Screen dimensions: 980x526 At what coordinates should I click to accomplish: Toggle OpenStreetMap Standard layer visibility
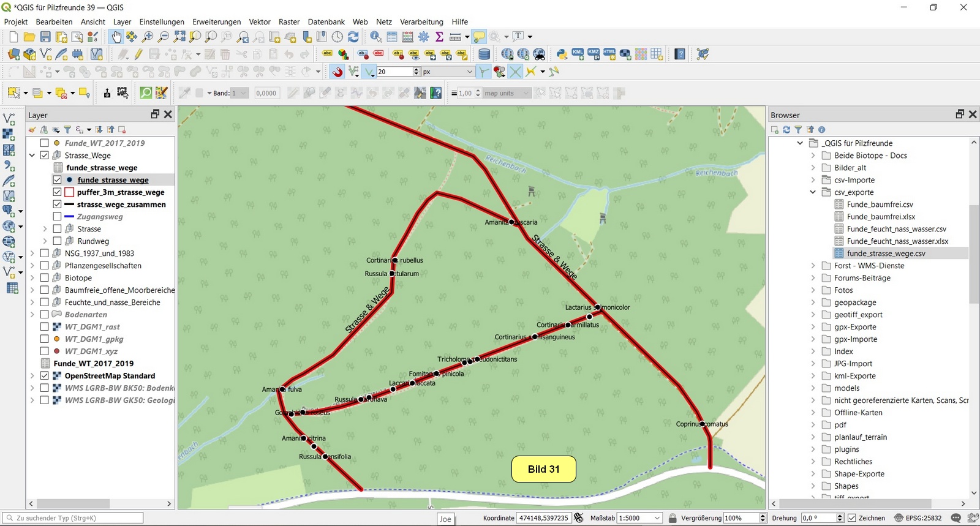pyautogui.click(x=45, y=376)
